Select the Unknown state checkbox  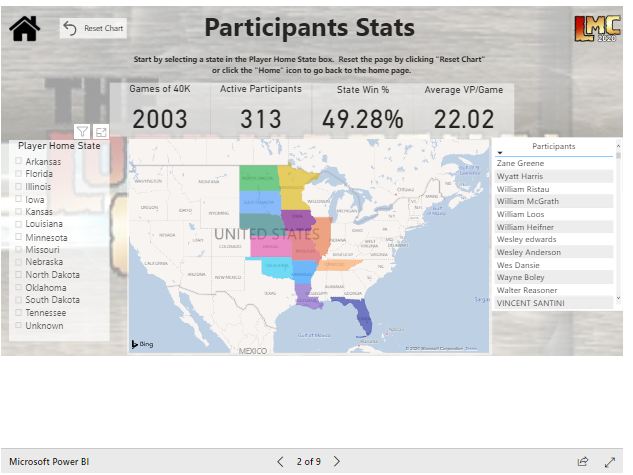coord(19,325)
